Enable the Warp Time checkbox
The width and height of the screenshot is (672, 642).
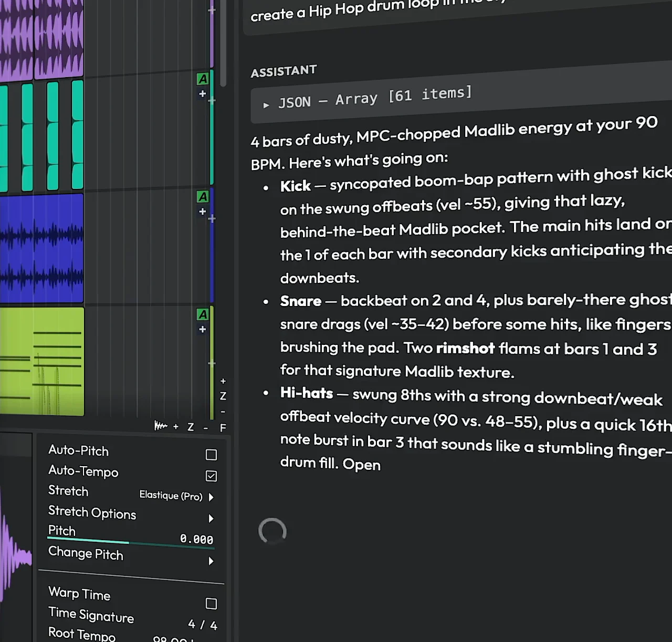click(211, 604)
